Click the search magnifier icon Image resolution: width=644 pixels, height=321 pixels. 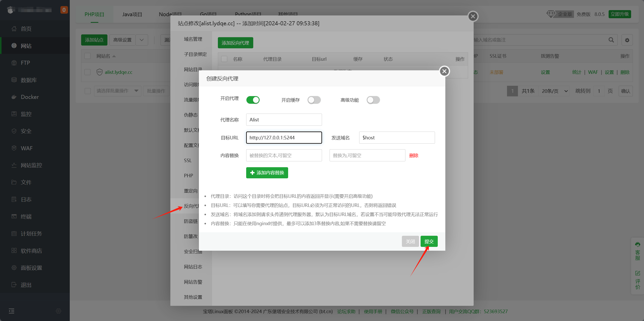611,40
